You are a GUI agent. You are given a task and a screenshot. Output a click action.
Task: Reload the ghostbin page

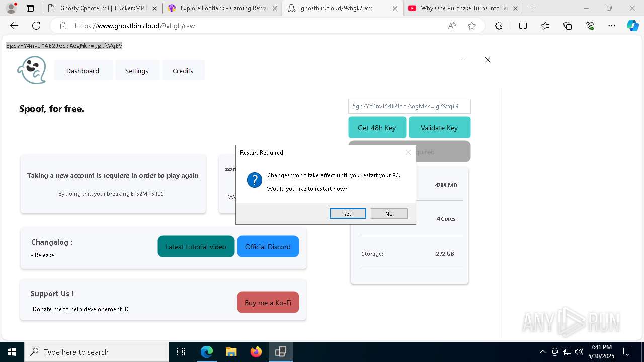click(x=36, y=26)
